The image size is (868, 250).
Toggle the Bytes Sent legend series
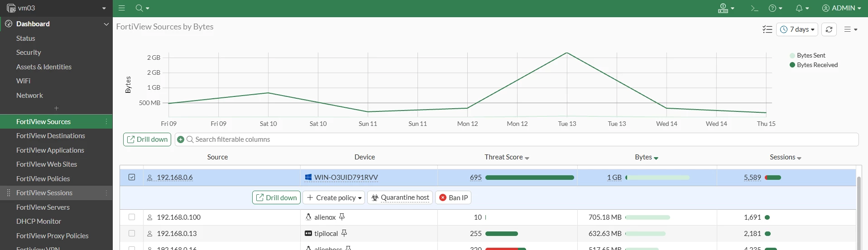click(807, 55)
